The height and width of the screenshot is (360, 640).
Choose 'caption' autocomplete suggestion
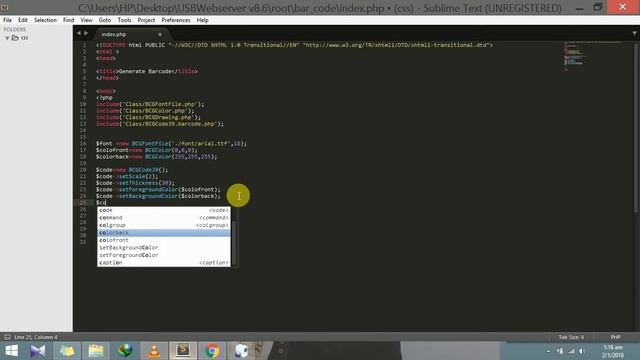point(164,262)
